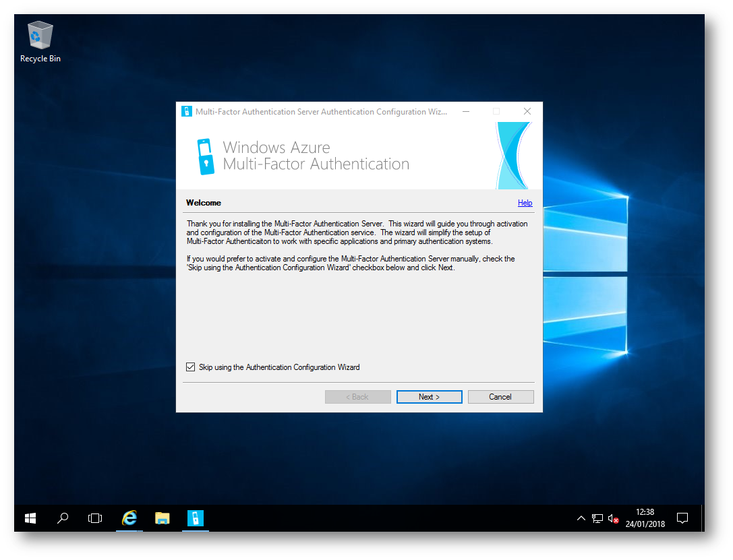Open the clock showing 12:38
Image resolution: width=733 pixels, height=560 pixels.
pyautogui.click(x=645, y=518)
